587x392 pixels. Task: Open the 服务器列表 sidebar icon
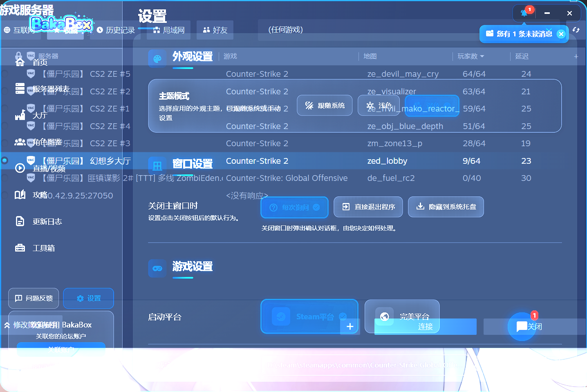click(20, 89)
